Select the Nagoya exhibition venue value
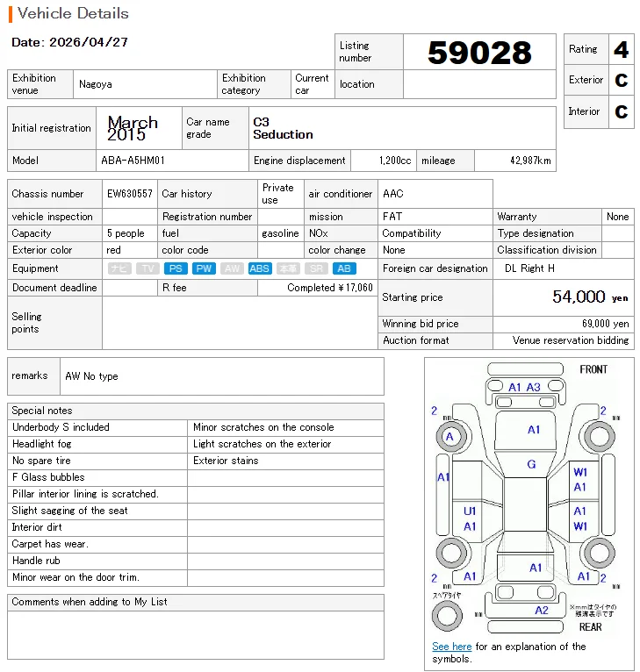The width and height of the screenshot is (640, 672). (95, 84)
